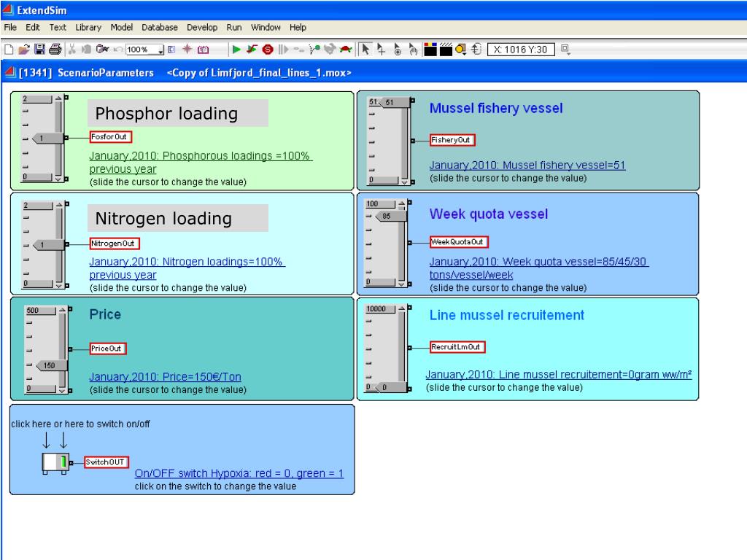The image size is (747, 560).
Task: Click the run optimization icon after play
Action: [x=252, y=49]
